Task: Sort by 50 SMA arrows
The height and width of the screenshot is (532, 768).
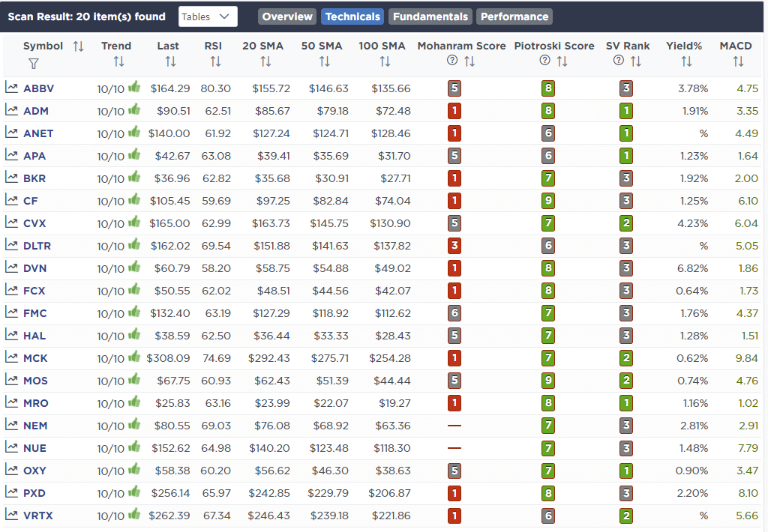Action: (324, 61)
